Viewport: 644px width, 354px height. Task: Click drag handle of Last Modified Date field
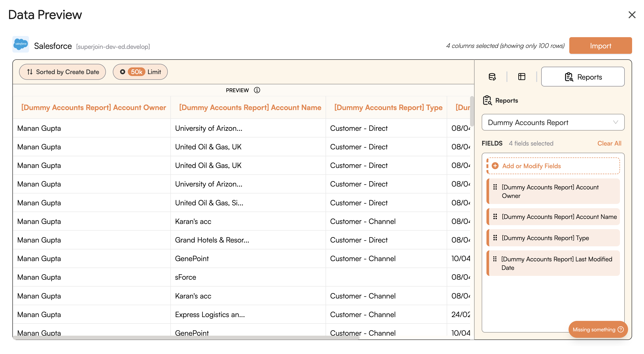[495, 259]
